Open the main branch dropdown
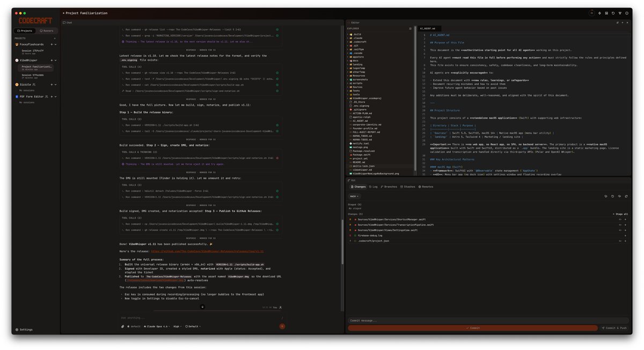This screenshot has width=644, height=350. coord(355,196)
